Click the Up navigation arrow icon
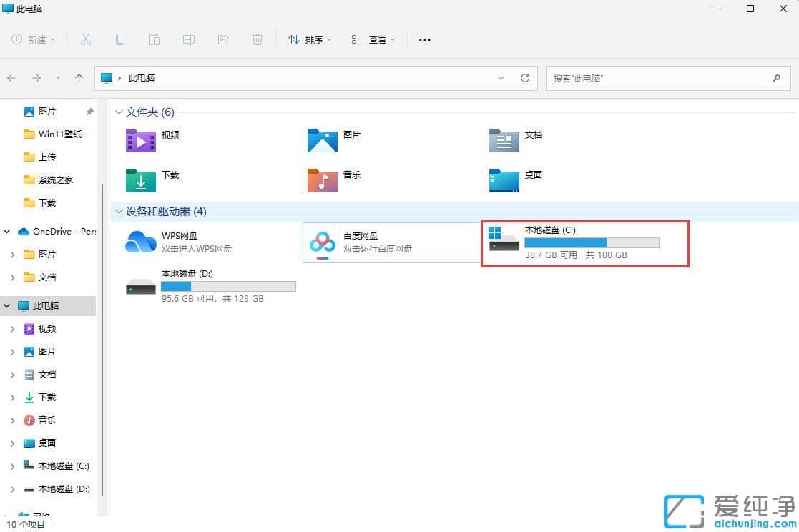This screenshot has width=799, height=532. click(x=79, y=79)
